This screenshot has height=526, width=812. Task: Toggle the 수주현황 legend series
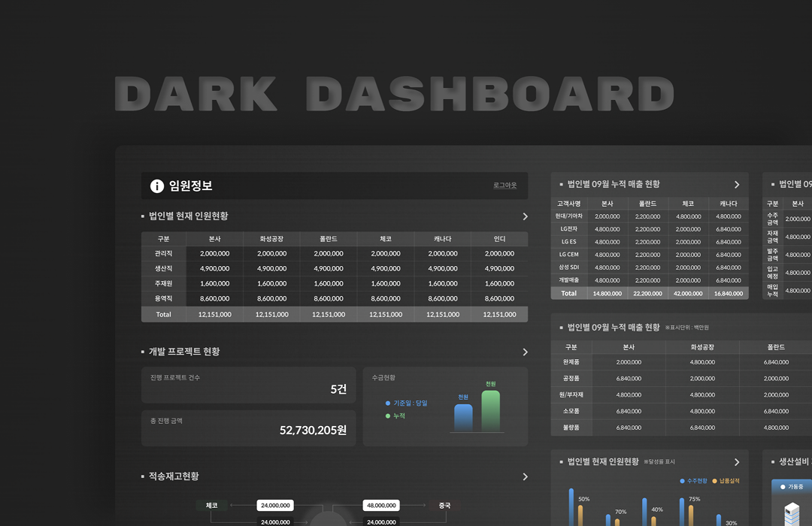tap(693, 481)
